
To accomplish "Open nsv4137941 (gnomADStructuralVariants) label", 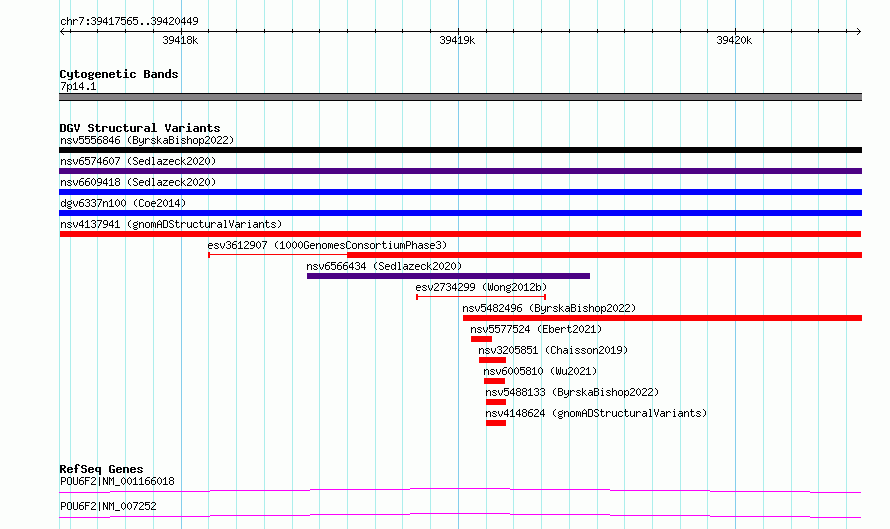I will pyautogui.click(x=171, y=224).
